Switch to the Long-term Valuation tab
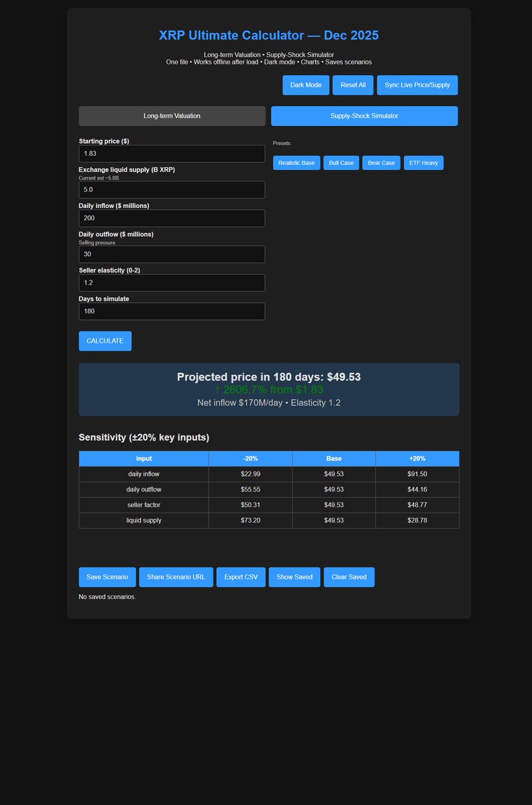The height and width of the screenshot is (805, 532). pos(172,116)
